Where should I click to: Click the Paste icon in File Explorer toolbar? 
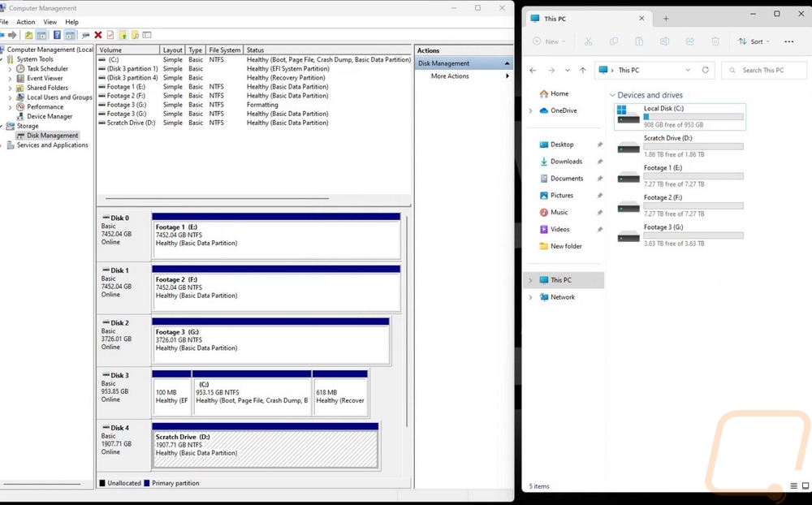[639, 41]
